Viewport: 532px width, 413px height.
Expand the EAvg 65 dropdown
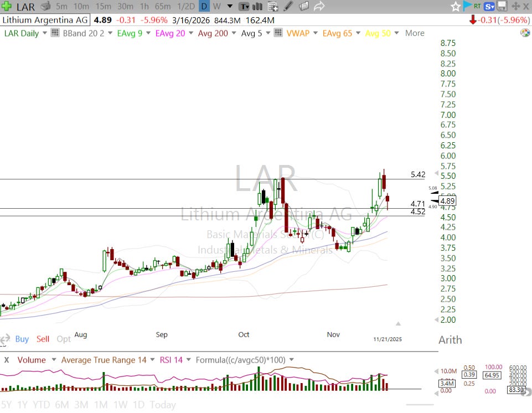click(x=358, y=33)
